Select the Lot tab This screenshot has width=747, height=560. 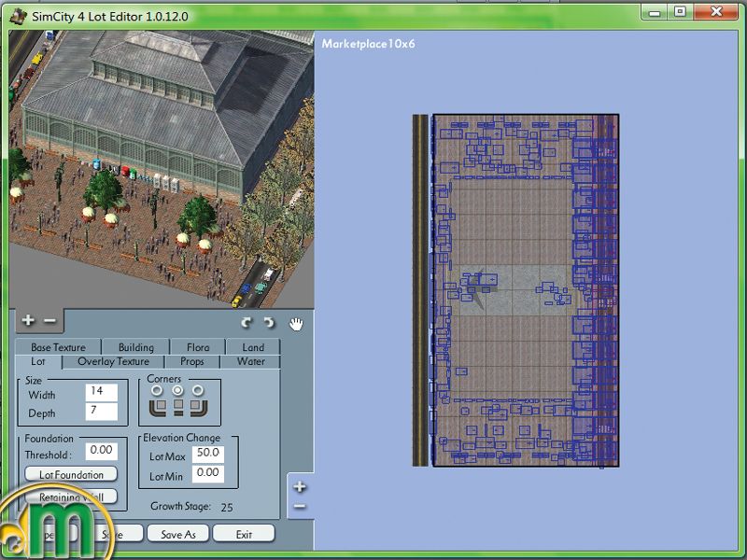38,362
